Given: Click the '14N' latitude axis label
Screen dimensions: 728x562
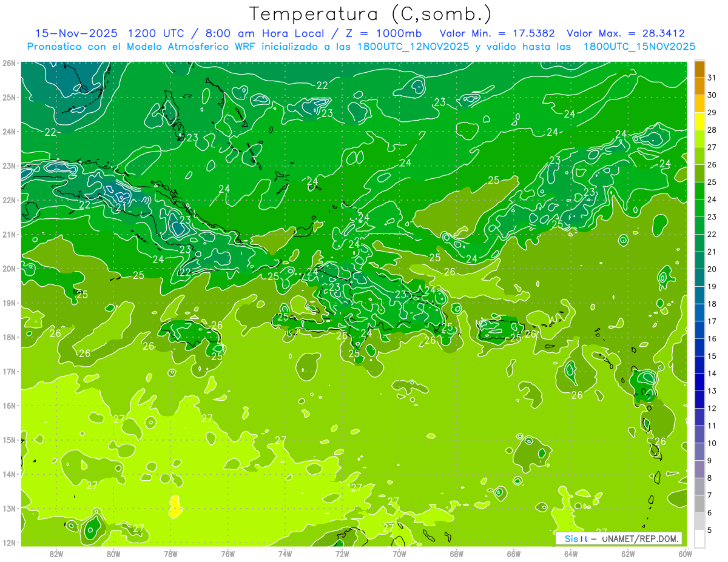Looking at the screenshot, I should [8, 474].
